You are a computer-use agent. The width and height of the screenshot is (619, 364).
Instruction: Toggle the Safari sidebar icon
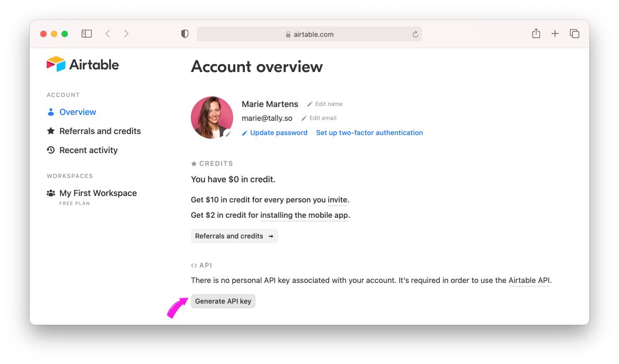pyautogui.click(x=86, y=33)
